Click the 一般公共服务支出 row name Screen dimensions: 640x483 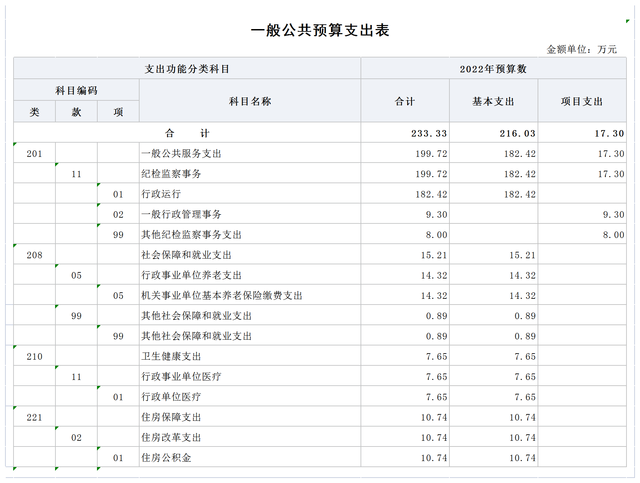point(181,154)
